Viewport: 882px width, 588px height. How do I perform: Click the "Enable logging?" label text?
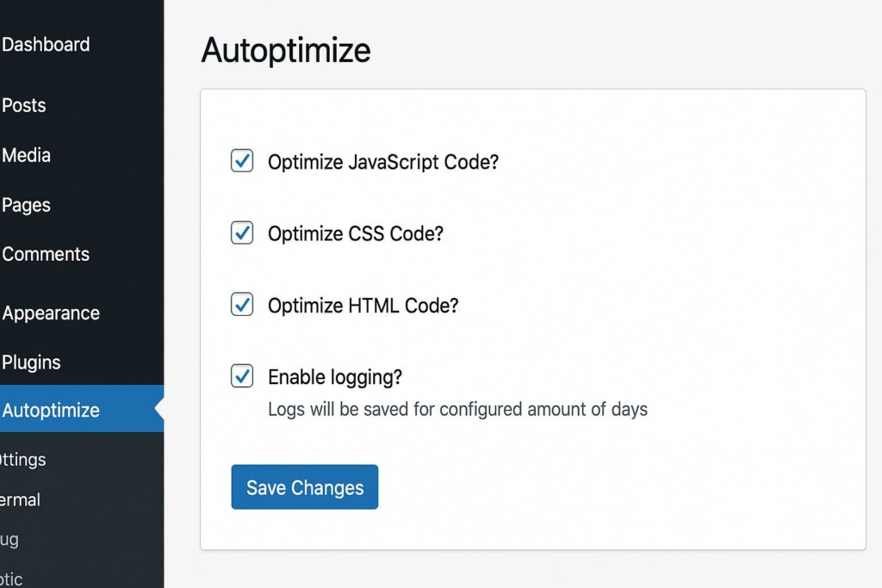tap(335, 377)
